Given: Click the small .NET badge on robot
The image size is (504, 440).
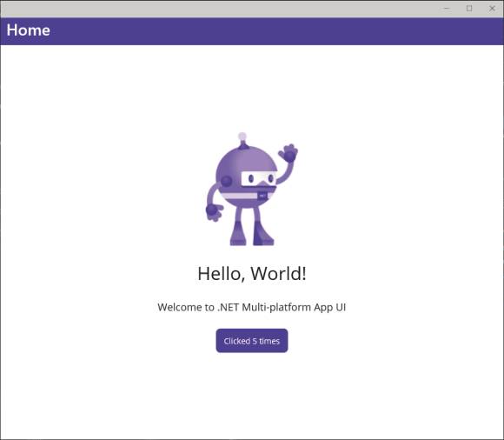Looking at the screenshot, I should (262, 196).
